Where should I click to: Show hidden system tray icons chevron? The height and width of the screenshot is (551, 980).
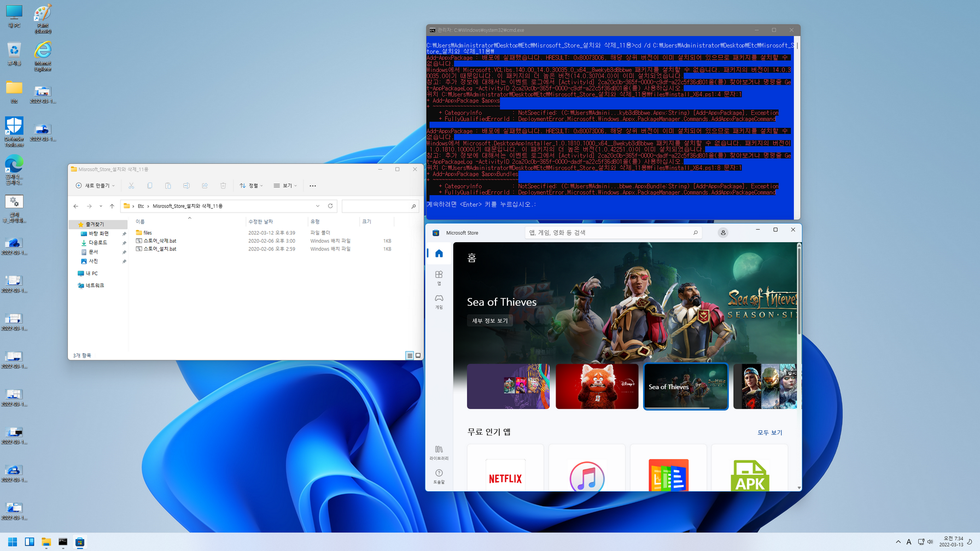tap(898, 542)
